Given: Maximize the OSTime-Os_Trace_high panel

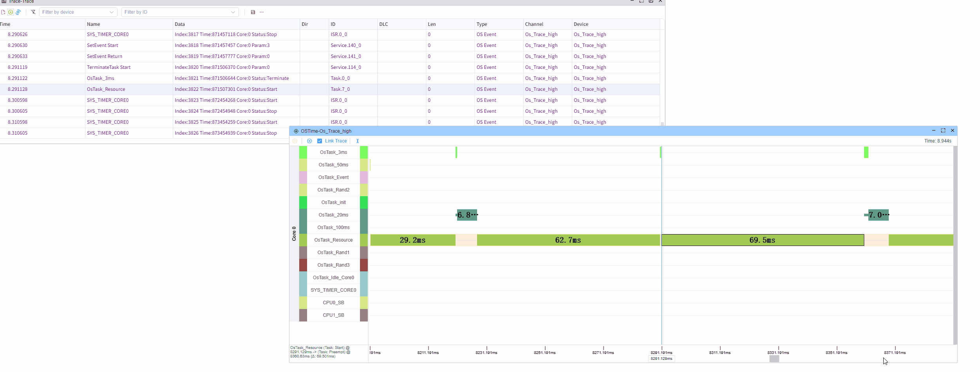Looking at the screenshot, I should point(943,131).
